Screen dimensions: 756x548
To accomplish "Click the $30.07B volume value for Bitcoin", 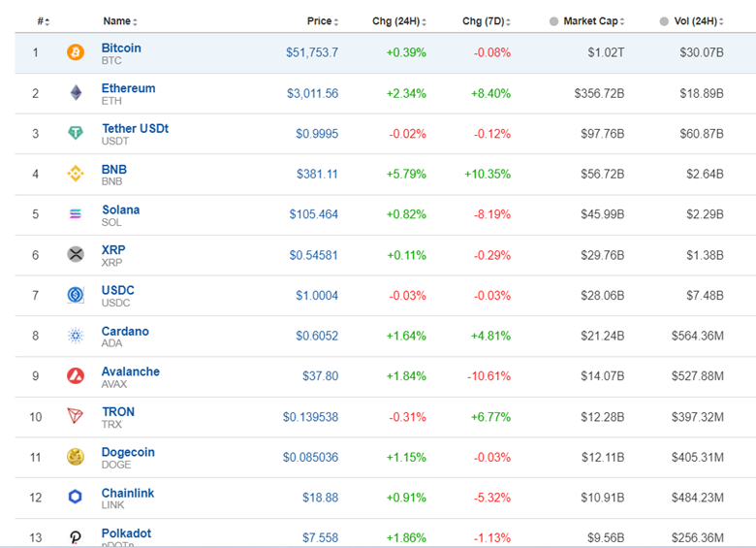I will 702,52.
